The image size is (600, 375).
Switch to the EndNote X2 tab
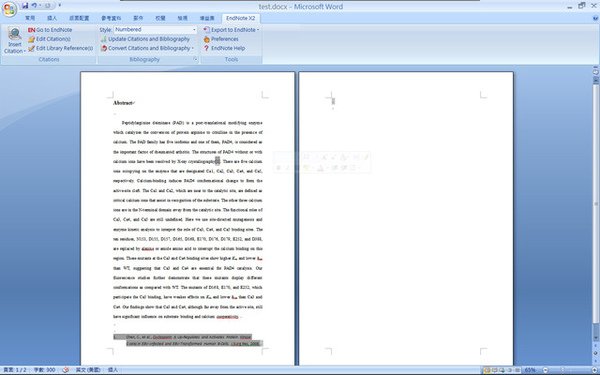(240, 18)
